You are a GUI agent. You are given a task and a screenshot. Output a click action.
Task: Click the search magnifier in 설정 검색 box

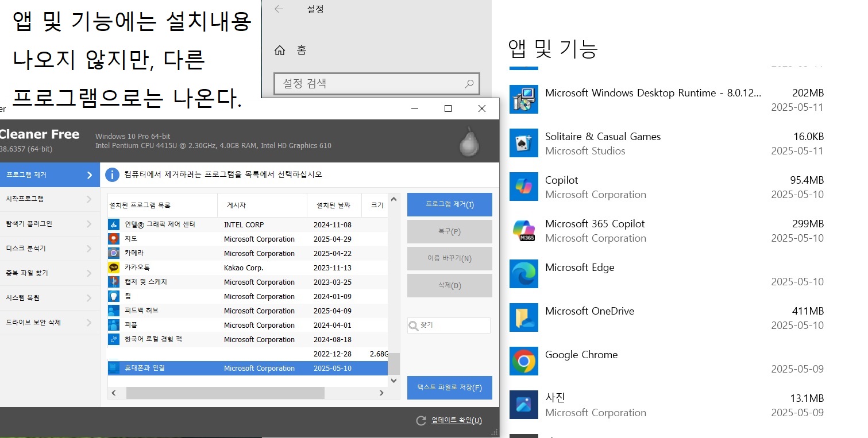[x=469, y=84]
